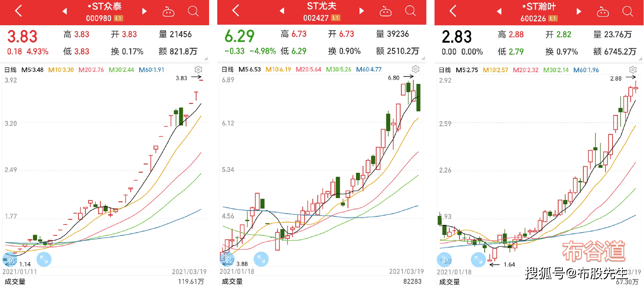
Task: Expand *ST众泰 chart to fullscreen
Action: pos(44,259)
